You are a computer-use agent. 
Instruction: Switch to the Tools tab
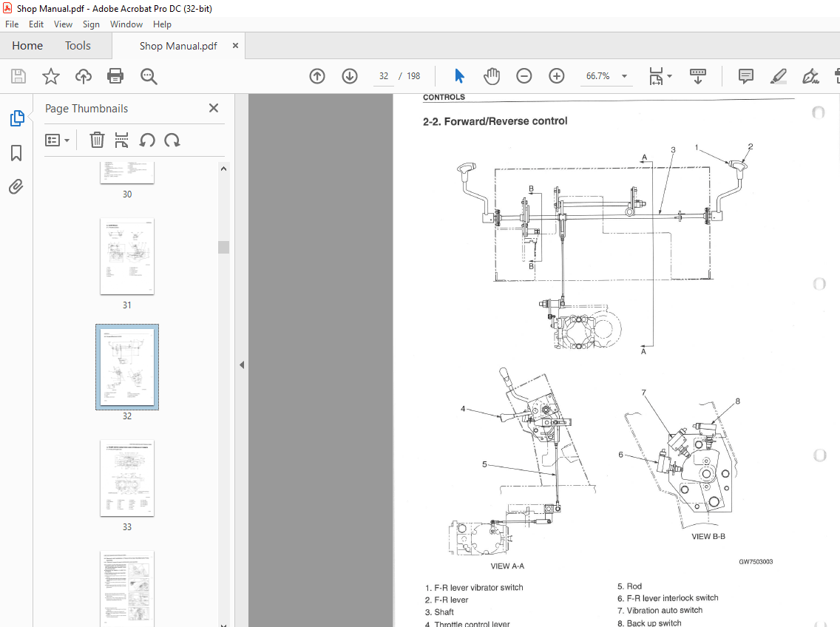[x=78, y=45]
